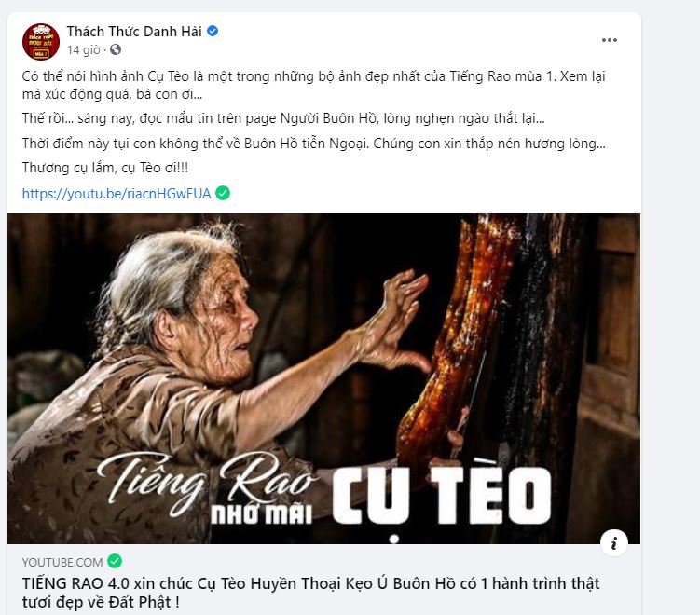Screen dimensions: 700x615
Task: Click the first post paragraph about Tiếng Rao mùa 1
Action: (x=313, y=85)
